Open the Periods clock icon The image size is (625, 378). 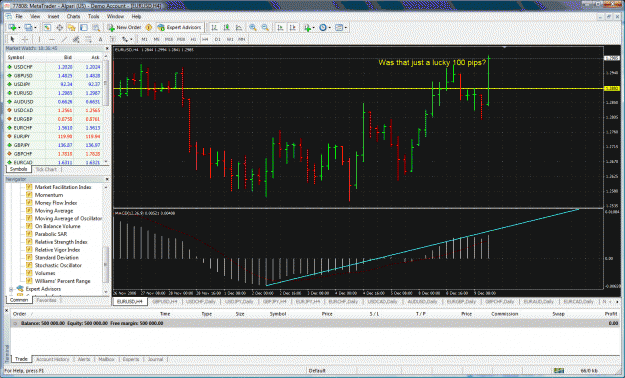pyautogui.click(x=323, y=28)
